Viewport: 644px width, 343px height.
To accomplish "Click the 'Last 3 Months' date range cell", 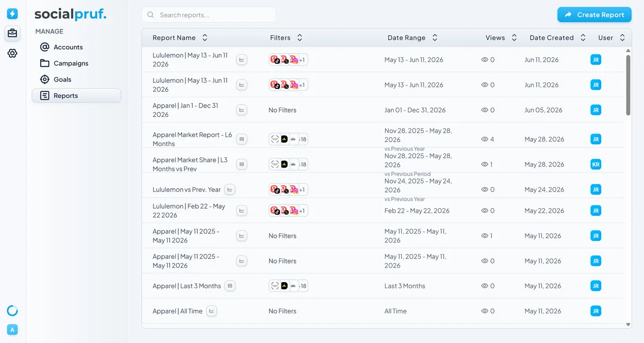I will click(405, 286).
